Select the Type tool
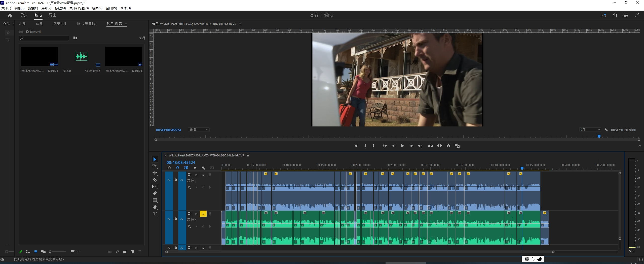Screen dimensions: 644x264 [x=155, y=214]
